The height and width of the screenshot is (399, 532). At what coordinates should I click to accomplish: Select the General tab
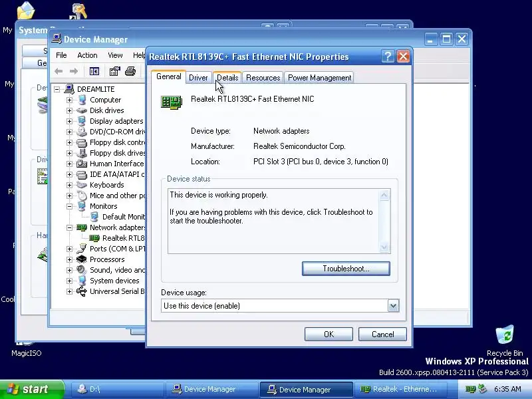(x=169, y=76)
